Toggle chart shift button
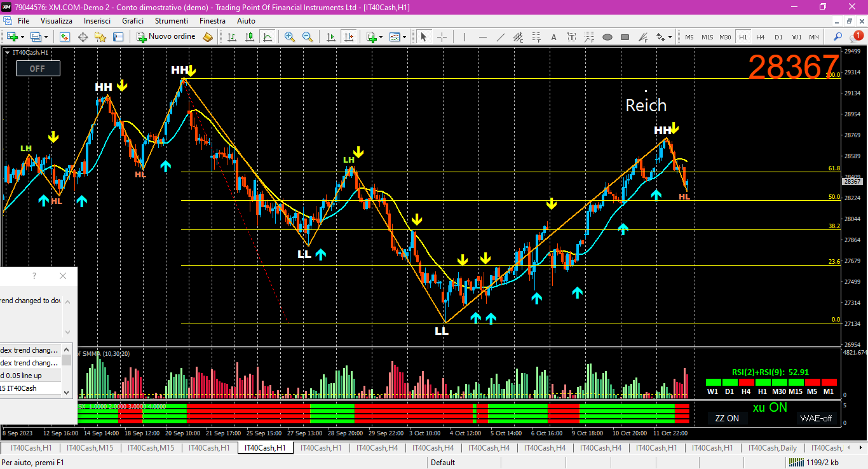Viewport: 868px width, 469px height. pos(348,37)
